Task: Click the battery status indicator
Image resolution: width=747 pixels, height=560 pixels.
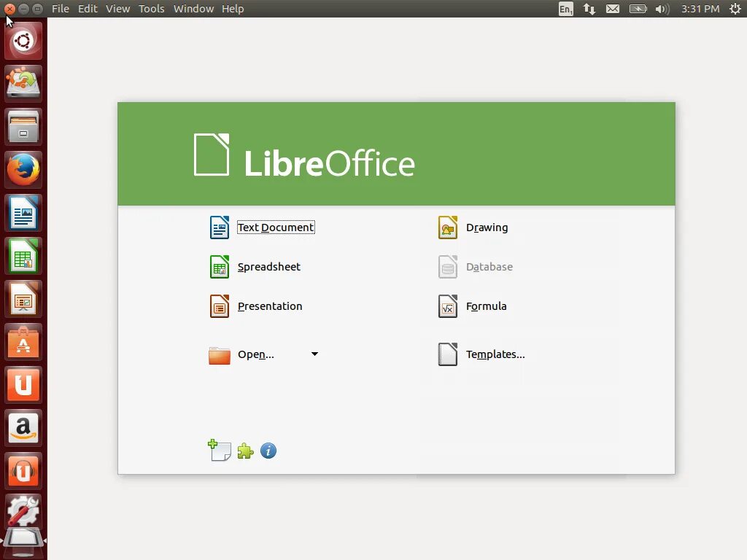Action: point(638,9)
